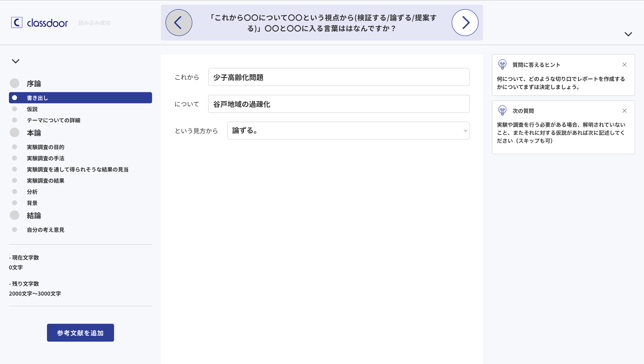
Task: Open テーマについての詳細 section
Action: click(x=53, y=120)
